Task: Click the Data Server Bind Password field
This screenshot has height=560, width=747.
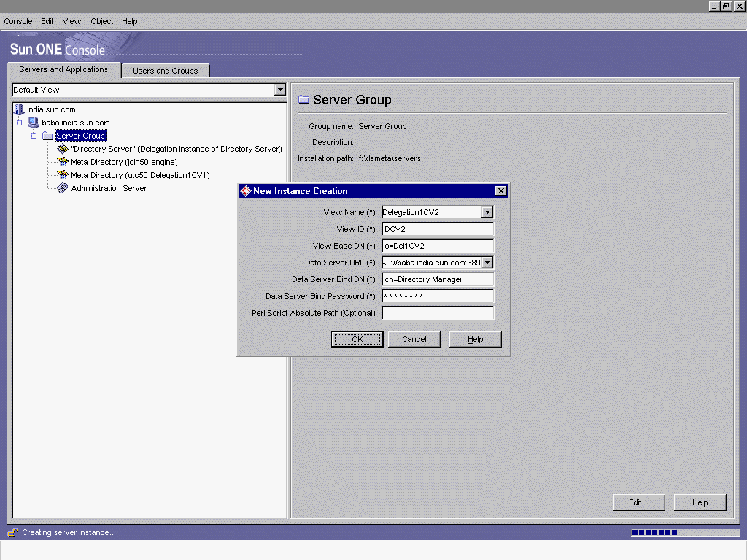Action: [x=438, y=296]
